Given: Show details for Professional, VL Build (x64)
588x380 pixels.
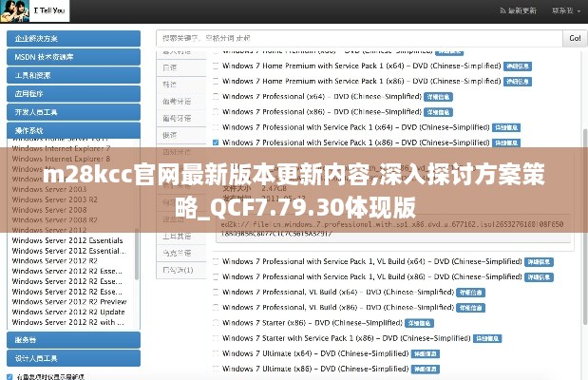Looking at the screenshot, I should 471,293.
